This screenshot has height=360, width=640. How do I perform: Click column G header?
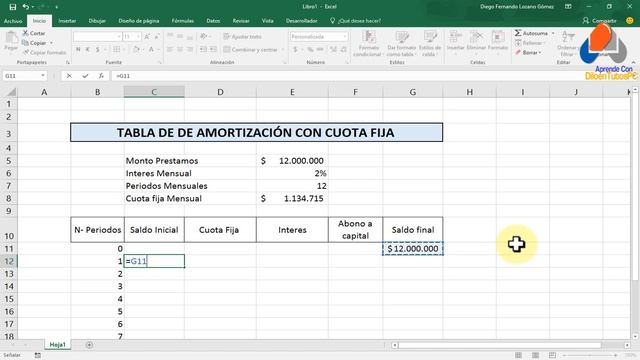click(413, 92)
